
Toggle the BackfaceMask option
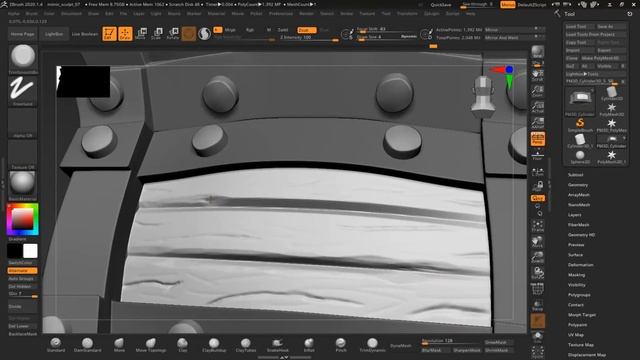pos(22,334)
